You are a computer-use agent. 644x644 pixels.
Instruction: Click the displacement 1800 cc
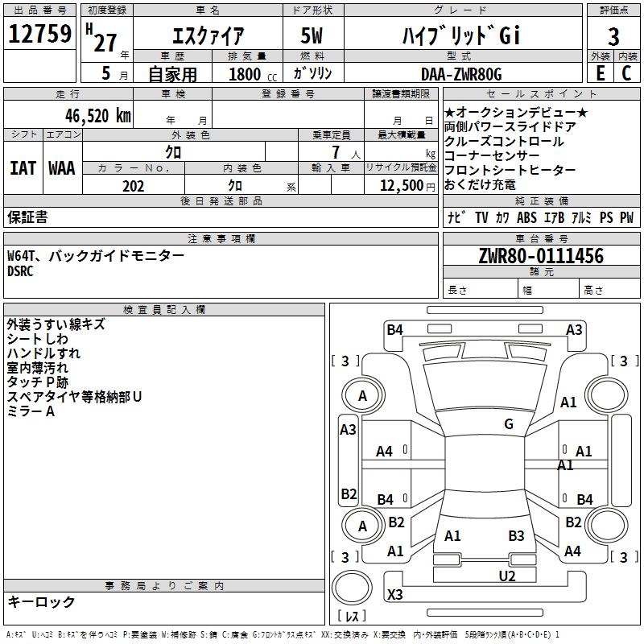click(253, 74)
